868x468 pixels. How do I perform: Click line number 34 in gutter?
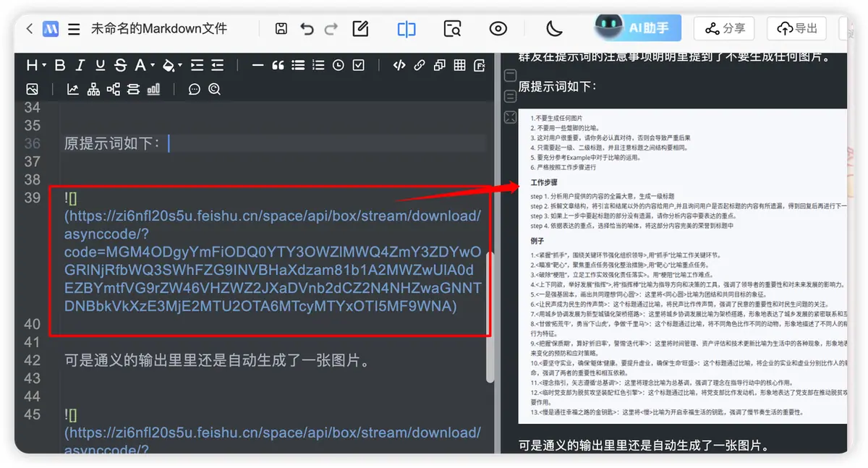click(33, 107)
